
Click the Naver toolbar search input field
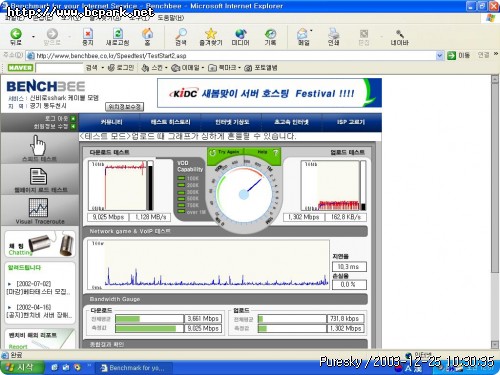[x=59, y=68]
